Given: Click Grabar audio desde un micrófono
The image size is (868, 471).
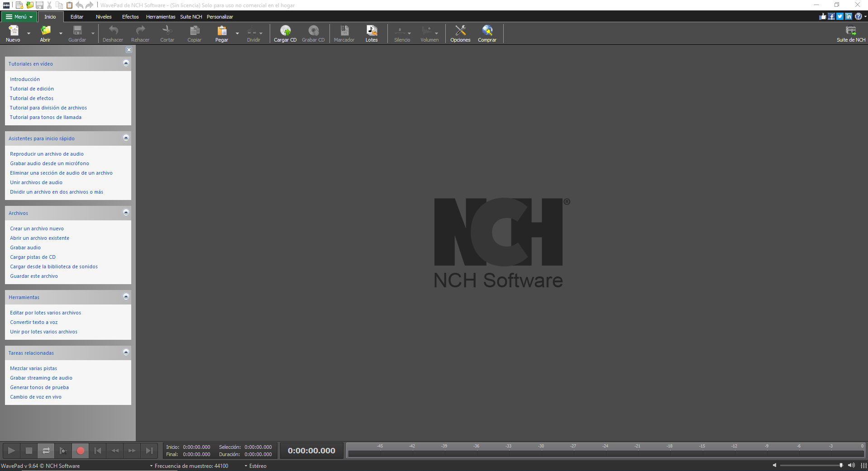Looking at the screenshot, I should 50,163.
